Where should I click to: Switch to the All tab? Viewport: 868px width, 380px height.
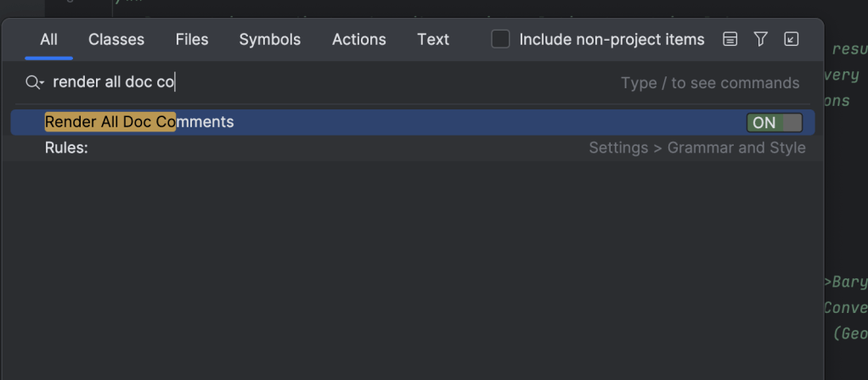[48, 39]
